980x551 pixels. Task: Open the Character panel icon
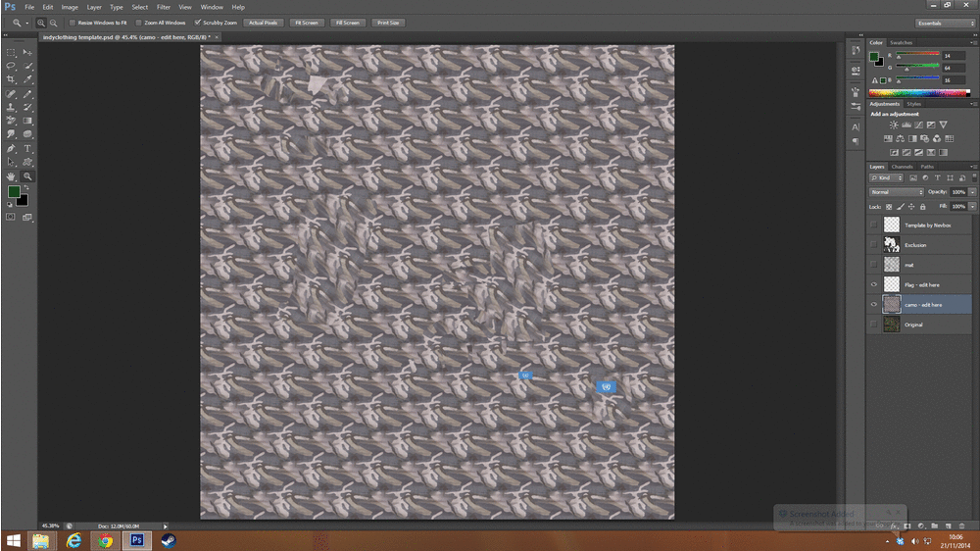tap(856, 126)
